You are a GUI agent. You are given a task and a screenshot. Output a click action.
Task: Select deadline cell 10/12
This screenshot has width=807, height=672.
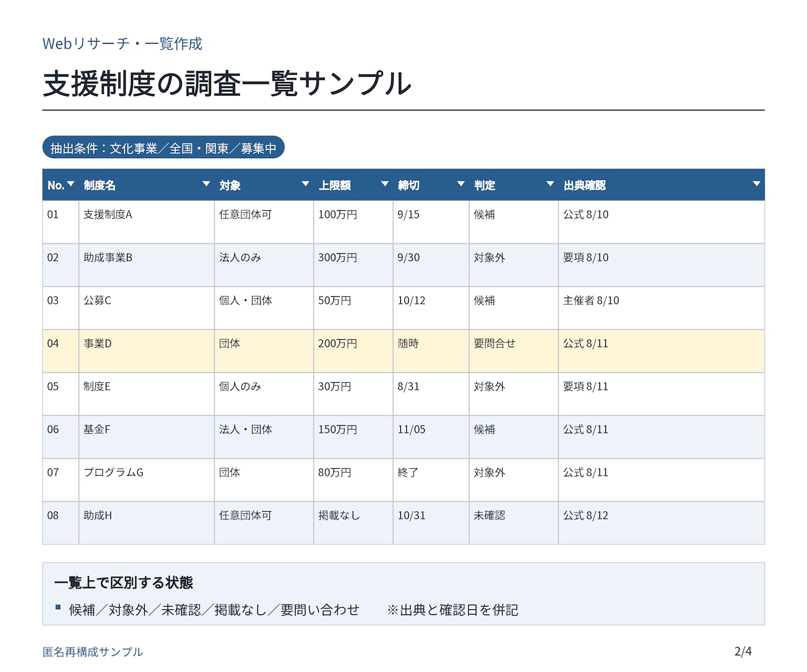coord(431,308)
